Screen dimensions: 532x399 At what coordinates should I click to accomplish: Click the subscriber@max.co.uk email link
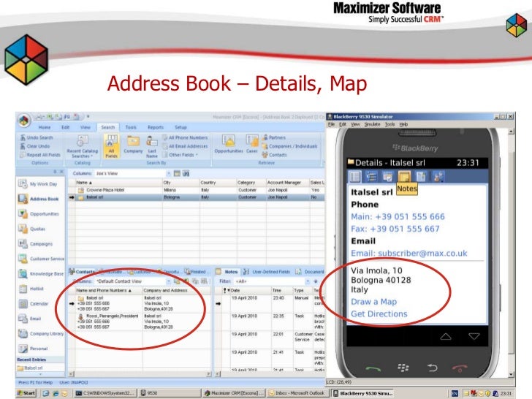tap(408, 253)
